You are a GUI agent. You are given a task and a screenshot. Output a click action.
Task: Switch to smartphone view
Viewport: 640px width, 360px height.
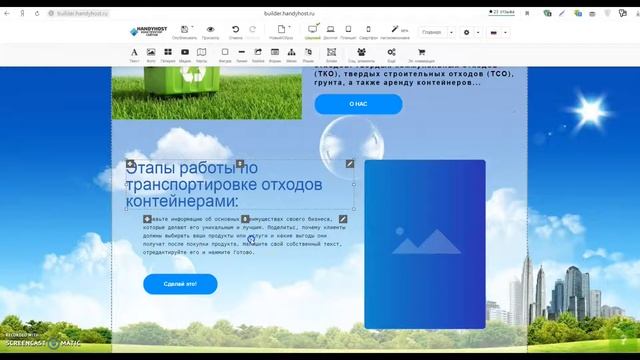[368, 29]
